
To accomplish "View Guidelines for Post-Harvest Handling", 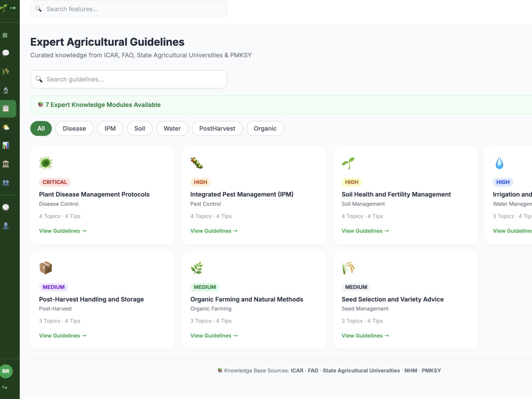I will [x=63, y=336].
